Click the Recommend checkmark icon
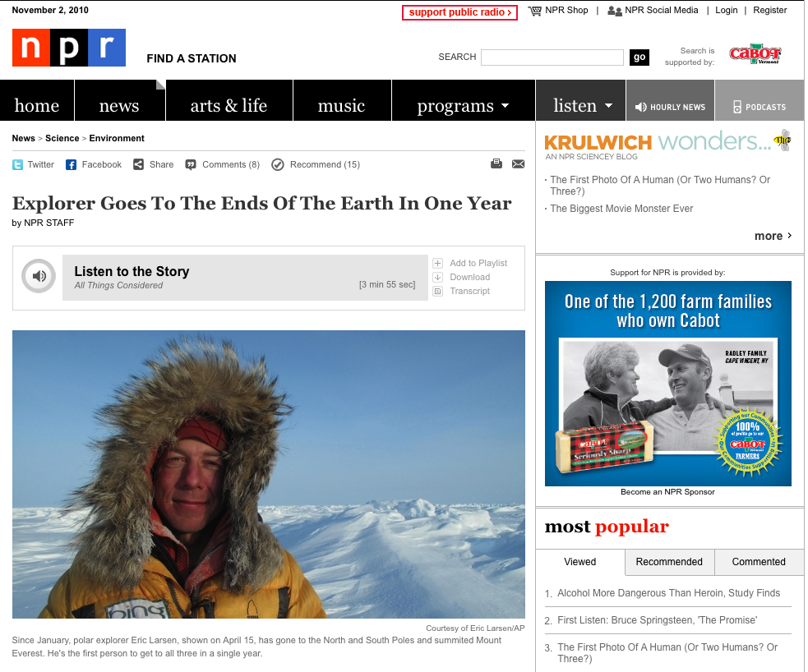This screenshot has width=808, height=672. click(x=278, y=165)
